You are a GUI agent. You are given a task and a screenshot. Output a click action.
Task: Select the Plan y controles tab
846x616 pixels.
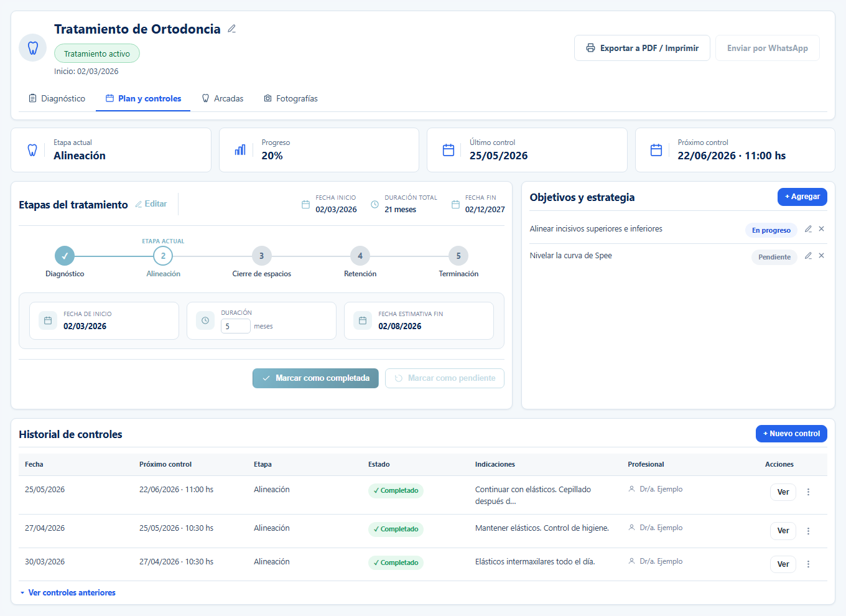143,98
